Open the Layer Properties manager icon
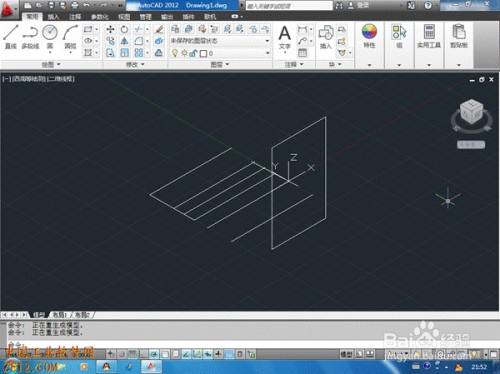Screen dimensions: 500x374 (x=175, y=29)
